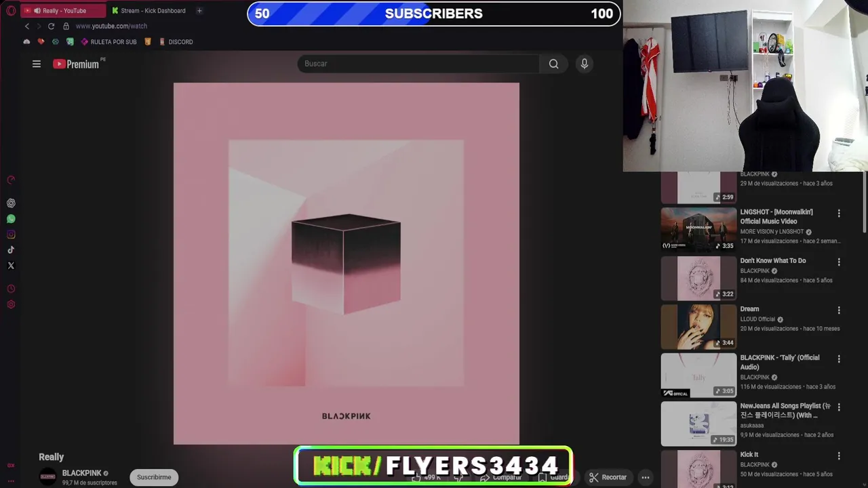Open NewJeans All Songs Playlist title
The image size is (868, 488).
(785, 411)
